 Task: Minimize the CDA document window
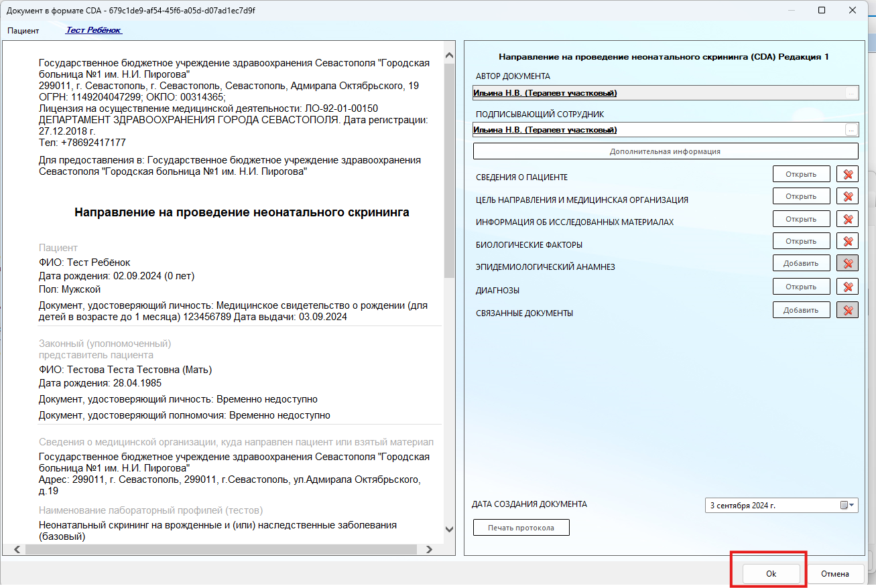(x=792, y=10)
